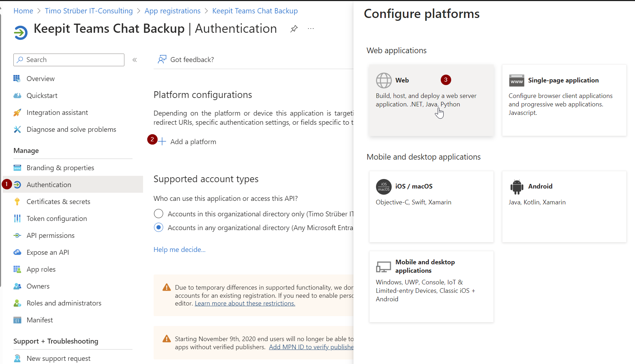The height and width of the screenshot is (364, 635).
Task: Select accounts in this organizational directory only
Action: pyautogui.click(x=159, y=214)
